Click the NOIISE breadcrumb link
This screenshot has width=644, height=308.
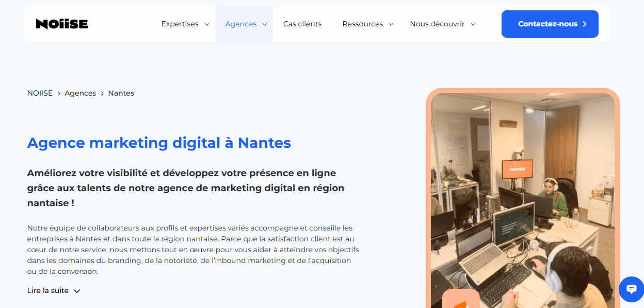click(40, 93)
